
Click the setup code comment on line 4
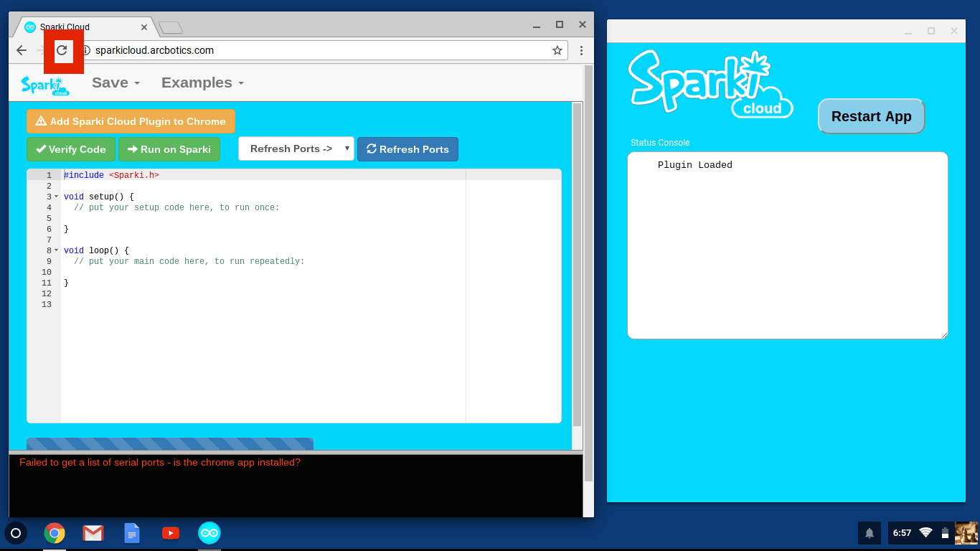coord(176,207)
